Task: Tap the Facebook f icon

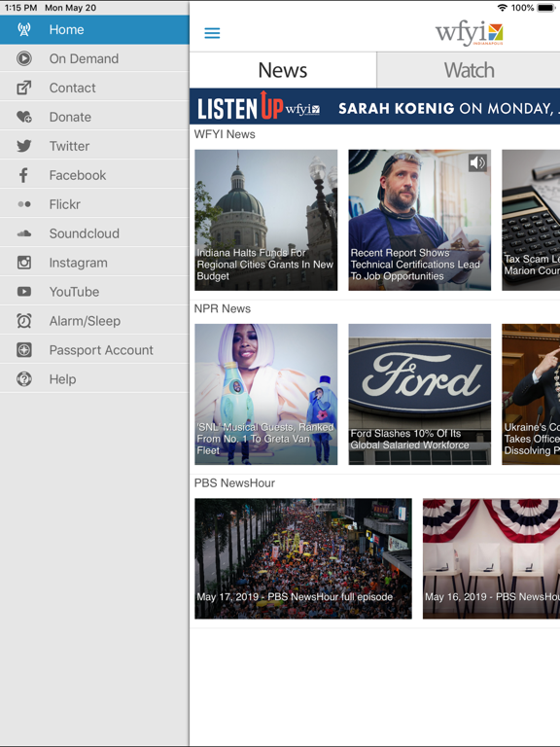Action: click(23, 175)
